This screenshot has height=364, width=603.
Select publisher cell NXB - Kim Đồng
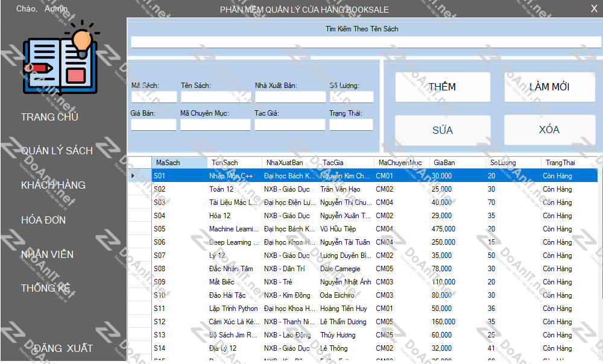(x=290, y=295)
